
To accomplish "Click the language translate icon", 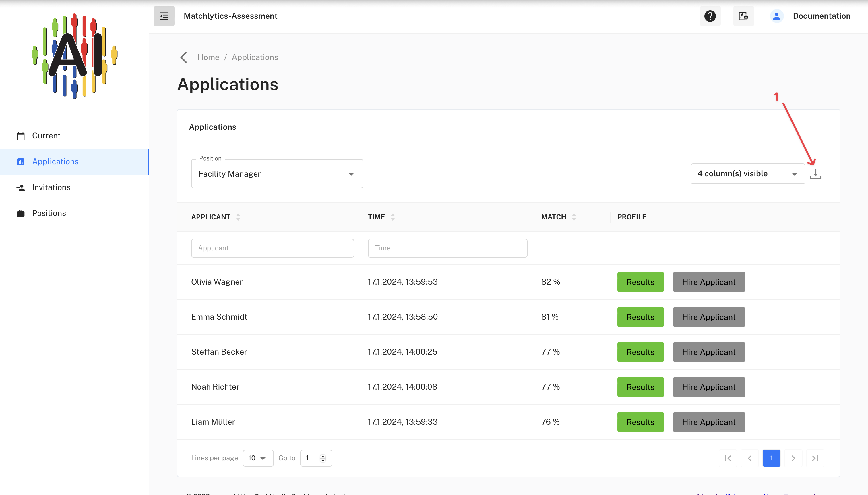I will click(x=743, y=16).
